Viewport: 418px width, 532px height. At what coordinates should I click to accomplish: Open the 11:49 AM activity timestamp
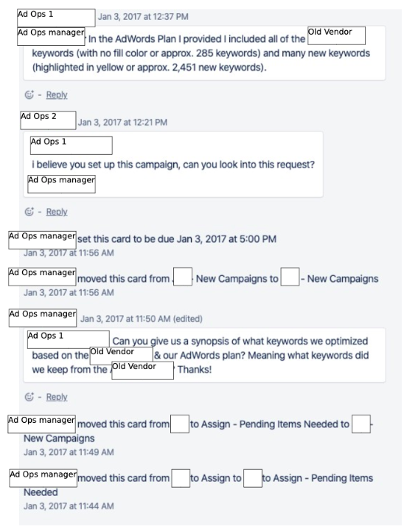click(x=69, y=452)
